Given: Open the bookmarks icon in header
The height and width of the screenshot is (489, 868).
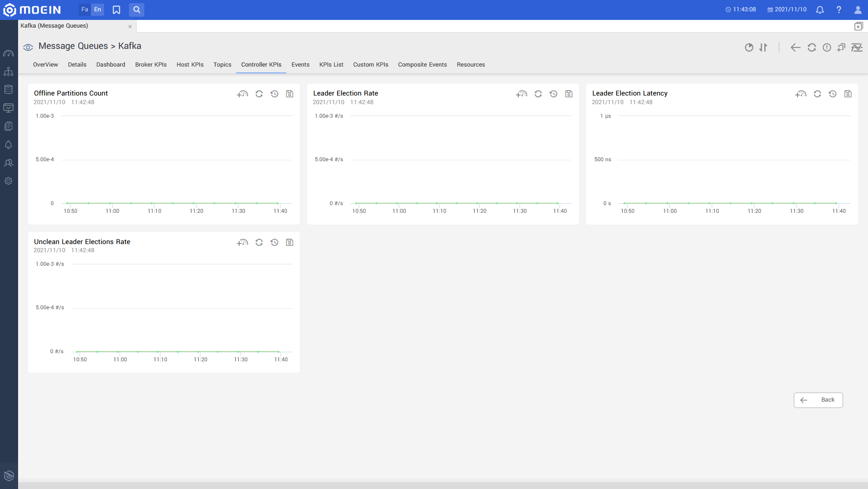Looking at the screenshot, I should [116, 10].
